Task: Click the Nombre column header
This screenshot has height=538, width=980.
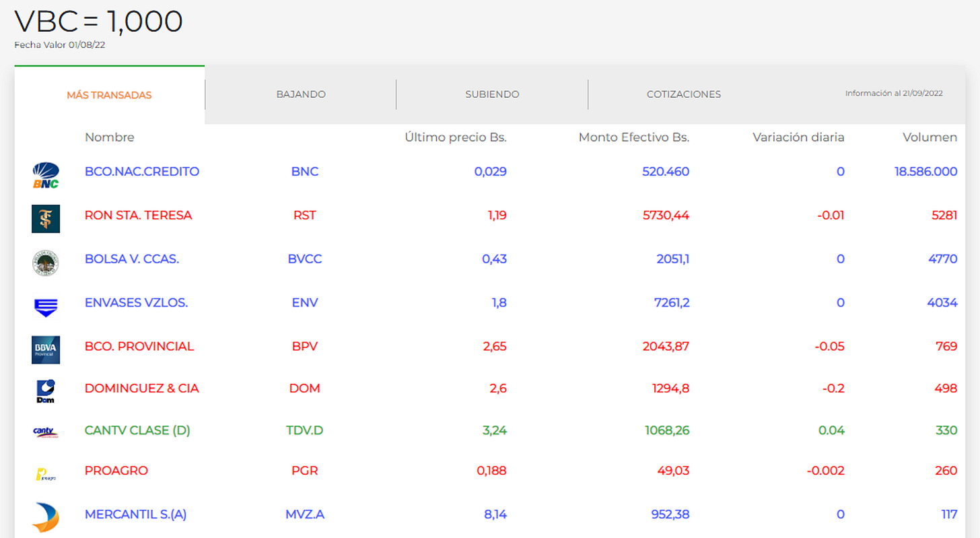Action: (110, 137)
